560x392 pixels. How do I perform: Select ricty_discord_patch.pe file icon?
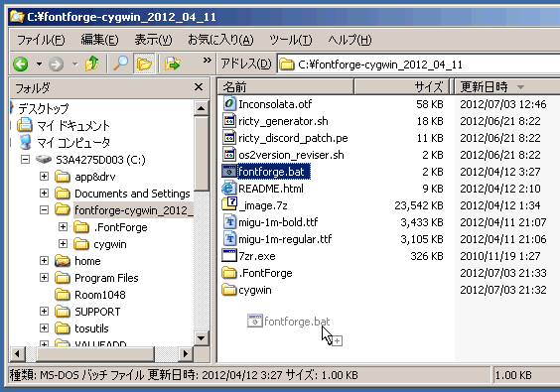229,138
